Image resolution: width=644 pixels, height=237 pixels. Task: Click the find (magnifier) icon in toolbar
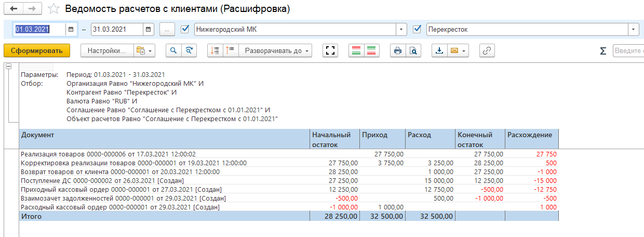173,50
